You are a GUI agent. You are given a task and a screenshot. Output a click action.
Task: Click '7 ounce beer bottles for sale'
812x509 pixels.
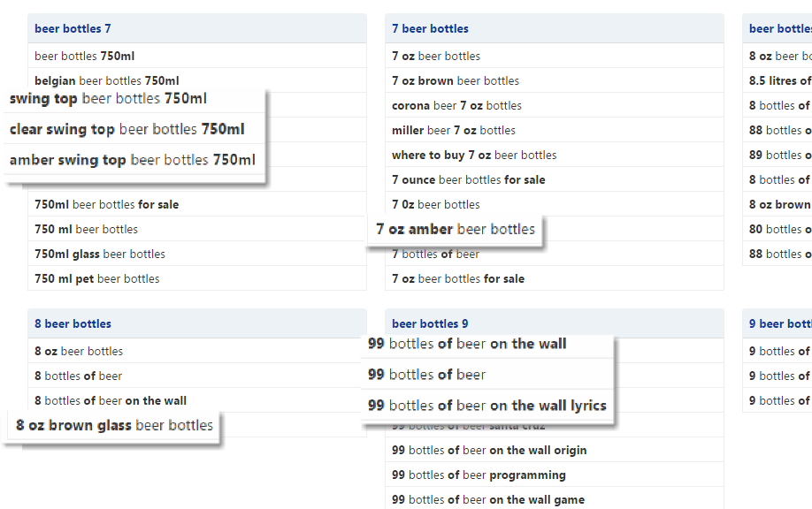pos(468,179)
